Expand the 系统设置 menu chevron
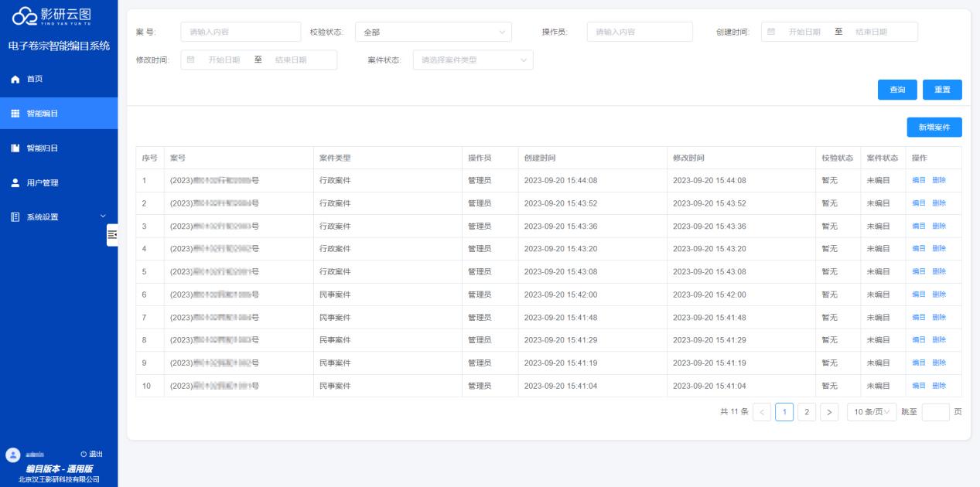This screenshot has width=980, height=487. (x=103, y=217)
